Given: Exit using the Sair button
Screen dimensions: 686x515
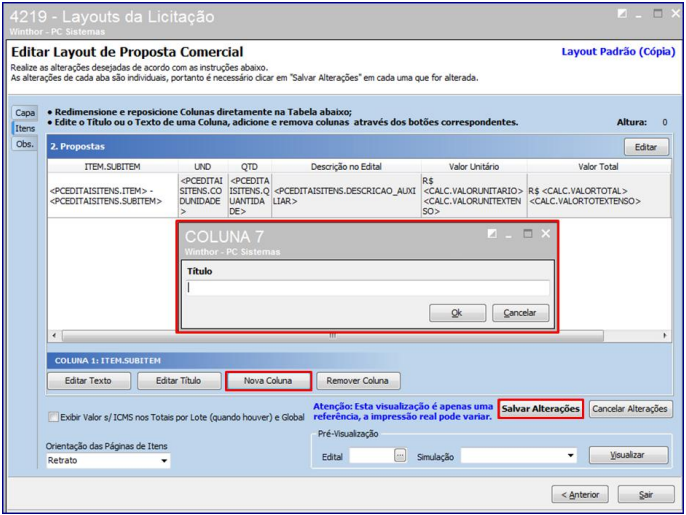Looking at the screenshot, I should pos(646,494).
